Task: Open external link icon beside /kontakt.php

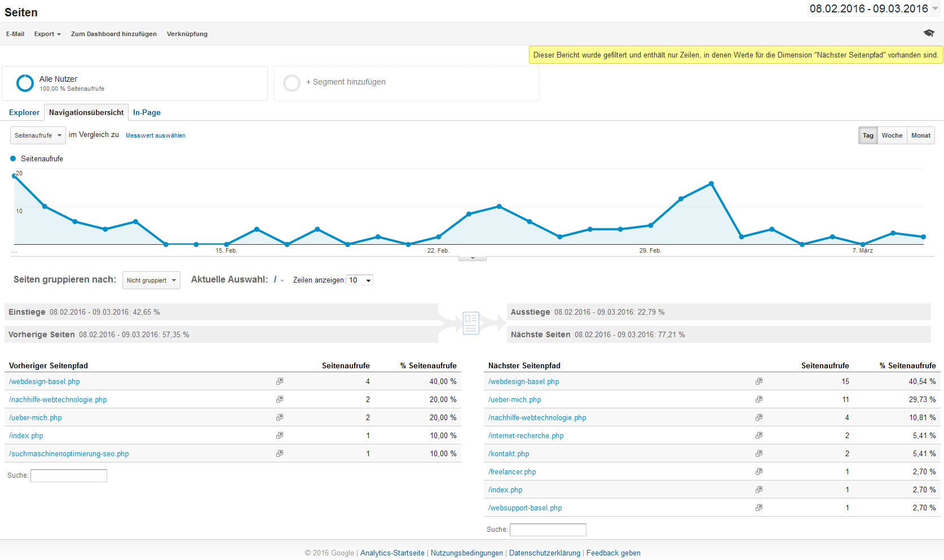Action: (x=759, y=454)
